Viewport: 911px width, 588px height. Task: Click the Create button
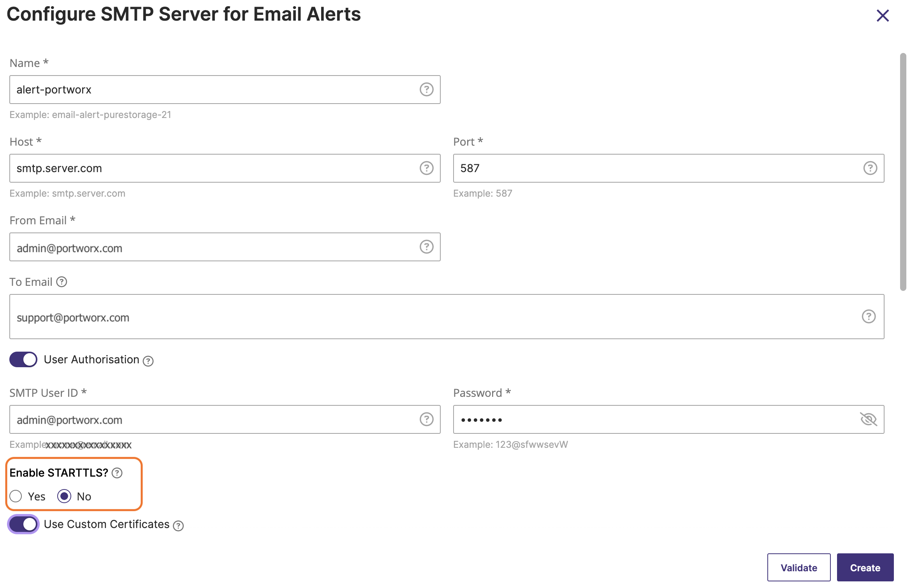click(x=865, y=567)
